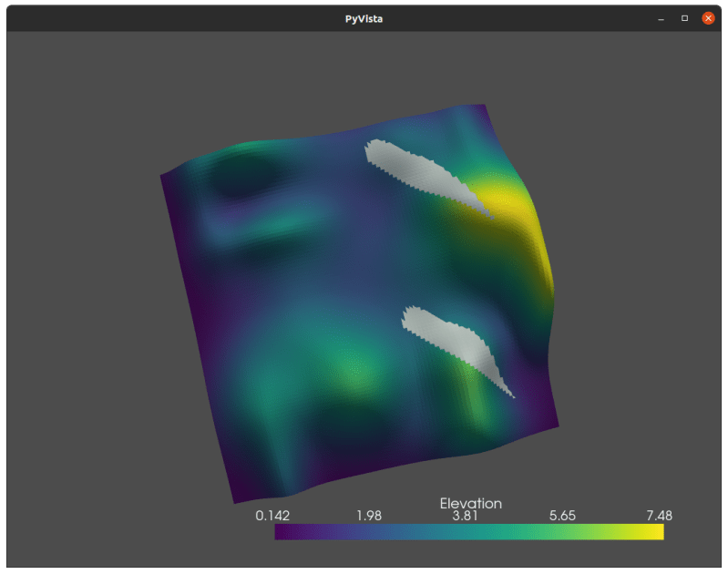Close the PyVista window

click(x=708, y=18)
